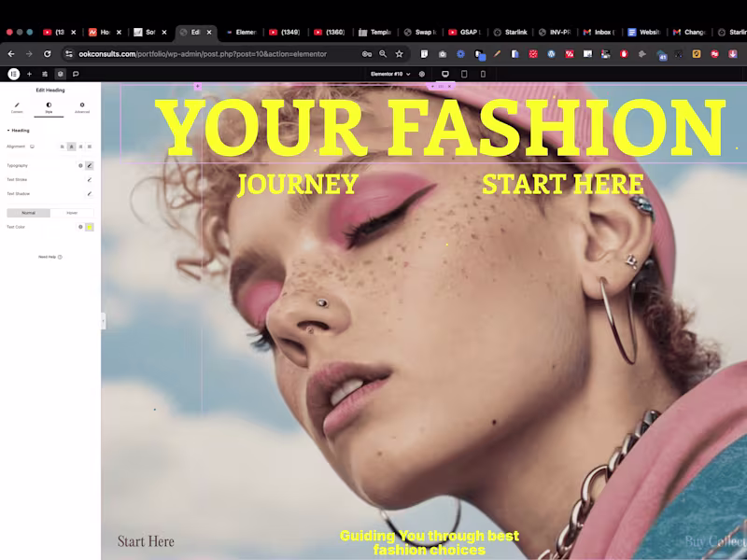Open global typography options globe icon
Image resolution: width=747 pixels, height=560 pixels.
pyautogui.click(x=79, y=165)
